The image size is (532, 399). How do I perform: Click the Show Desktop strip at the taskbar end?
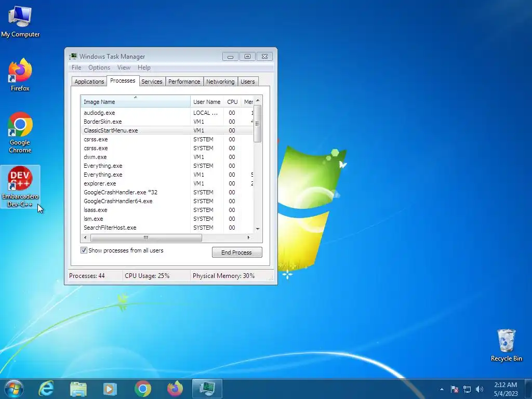(x=528, y=389)
